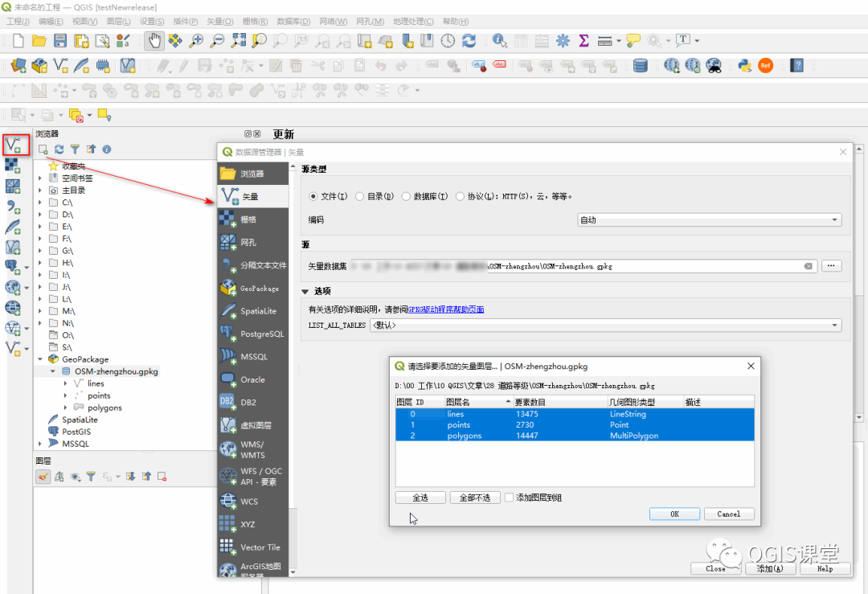Viewport: 868px width, 594px height.
Task: Select the polygons row in layer table
Action: click(x=575, y=436)
